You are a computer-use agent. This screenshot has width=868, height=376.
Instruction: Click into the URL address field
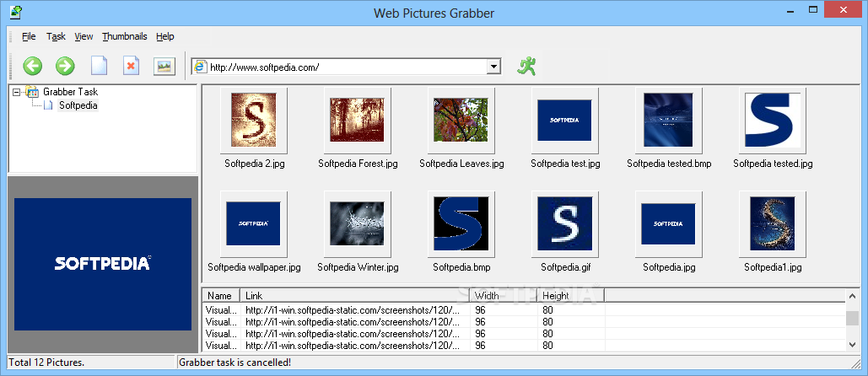click(346, 67)
